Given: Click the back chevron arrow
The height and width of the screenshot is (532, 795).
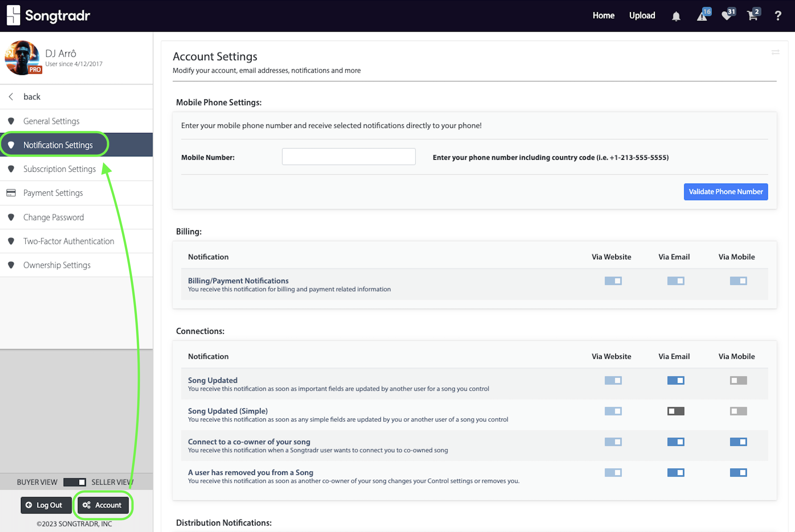Looking at the screenshot, I should (11, 97).
